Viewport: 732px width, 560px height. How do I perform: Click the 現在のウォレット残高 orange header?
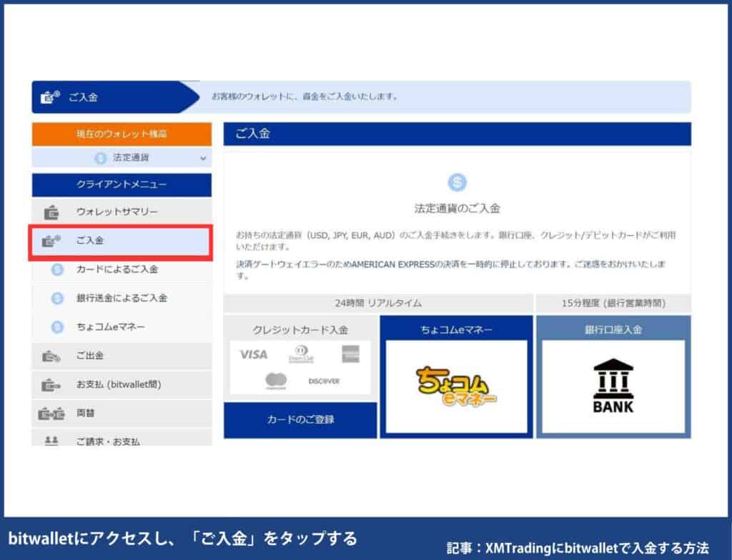click(x=122, y=134)
